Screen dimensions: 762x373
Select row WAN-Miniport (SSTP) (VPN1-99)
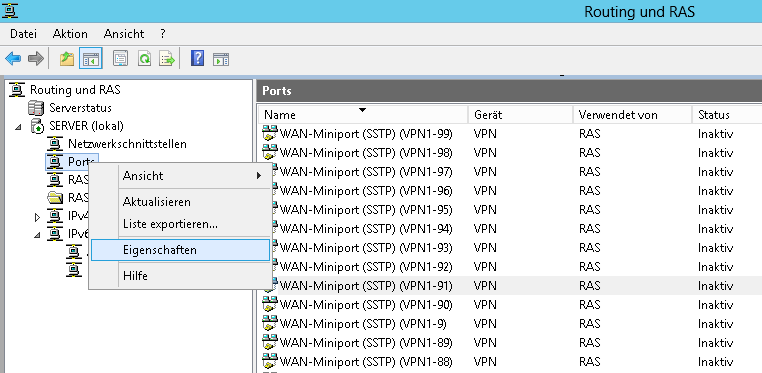(510, 134)
